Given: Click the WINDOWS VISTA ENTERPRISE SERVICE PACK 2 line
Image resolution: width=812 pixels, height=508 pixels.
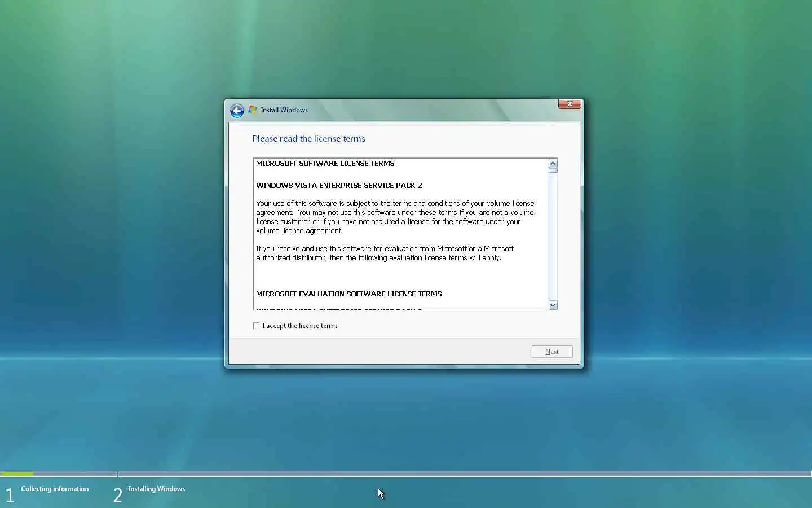Looking at the screenshot, I should (339, 185).
